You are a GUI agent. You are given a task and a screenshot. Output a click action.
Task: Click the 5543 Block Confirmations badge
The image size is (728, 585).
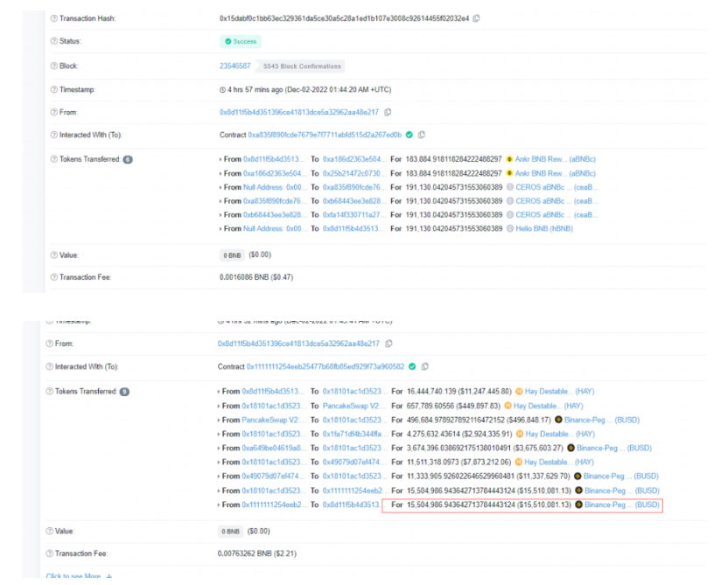(301, 66)
